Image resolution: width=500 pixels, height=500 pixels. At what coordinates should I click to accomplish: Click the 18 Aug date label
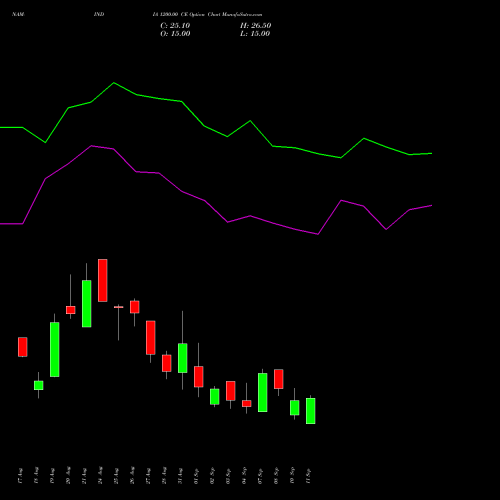37,476
